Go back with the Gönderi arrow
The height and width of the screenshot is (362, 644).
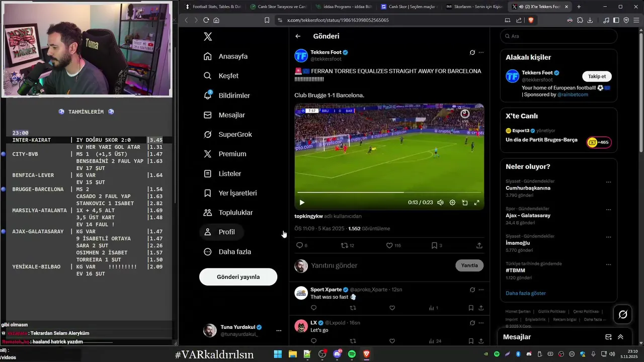(298, 36)
